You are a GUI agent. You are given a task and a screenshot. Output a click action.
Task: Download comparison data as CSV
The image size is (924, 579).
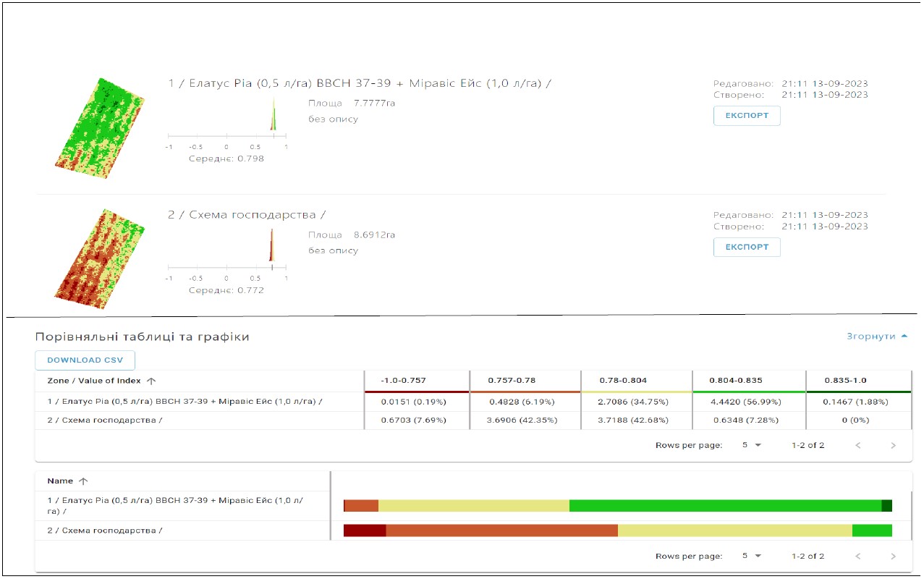tap(85, 360)
